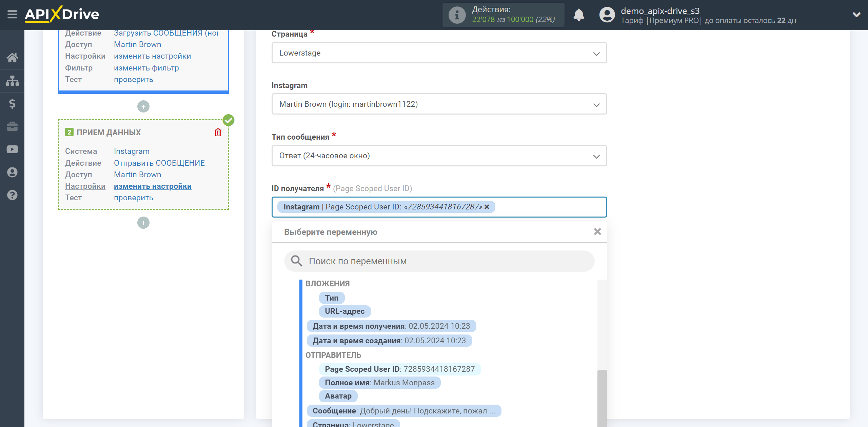868x427 pixels.
Task: Open the home dashboard icon
Action: point(12,58)
